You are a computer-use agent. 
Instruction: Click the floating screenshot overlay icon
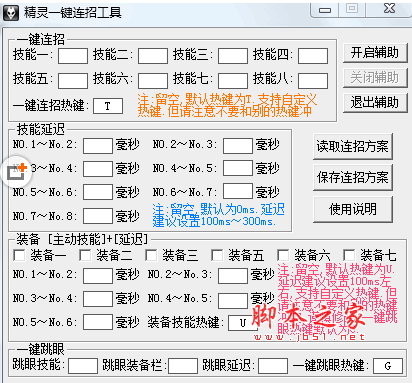tap(17, 172)
